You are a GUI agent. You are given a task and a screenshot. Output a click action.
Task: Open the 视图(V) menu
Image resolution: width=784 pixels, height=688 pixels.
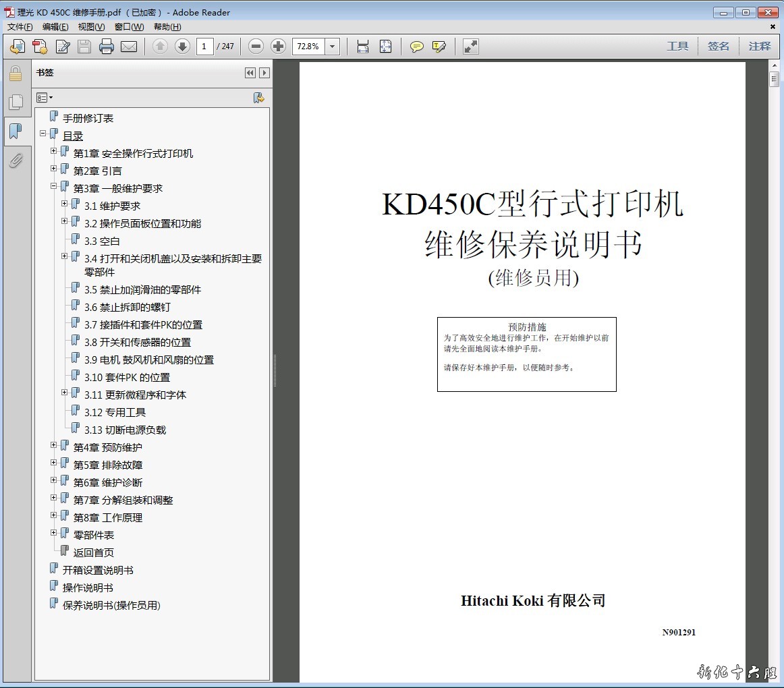pos(91,27)
